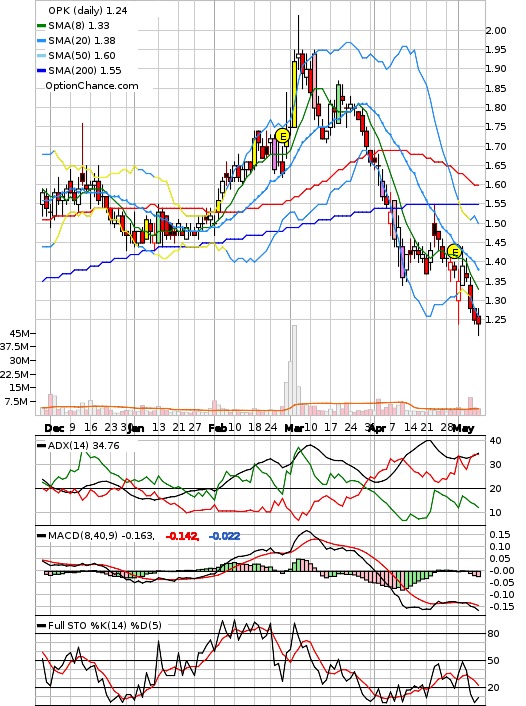Click the 45M volume axis label
This screenshot has height=706, width=526.
pos(22,334)
